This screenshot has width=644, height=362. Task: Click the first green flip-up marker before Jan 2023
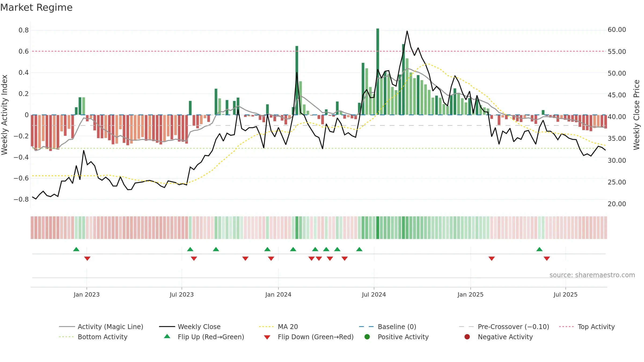click(76, 249)
